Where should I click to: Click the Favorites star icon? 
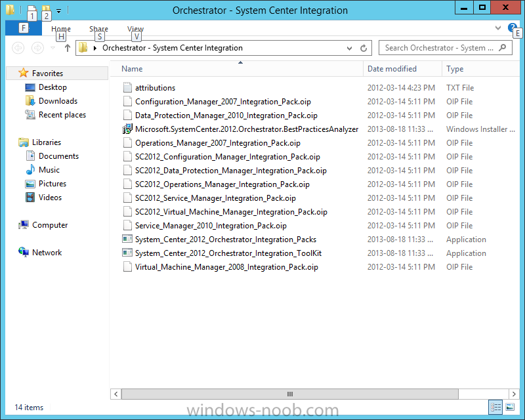point(23,73)
